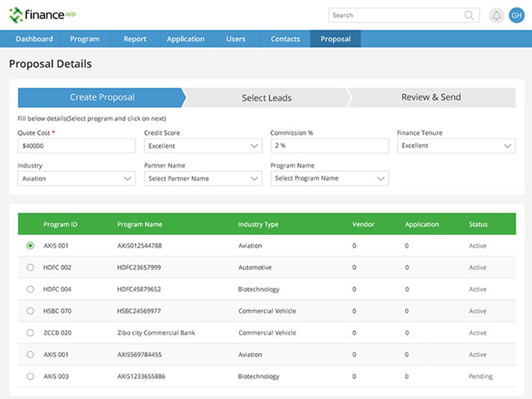Viewport: 532px width, 399px height.
Task: Go to the Dashboard tab
Action: point(34,39)
